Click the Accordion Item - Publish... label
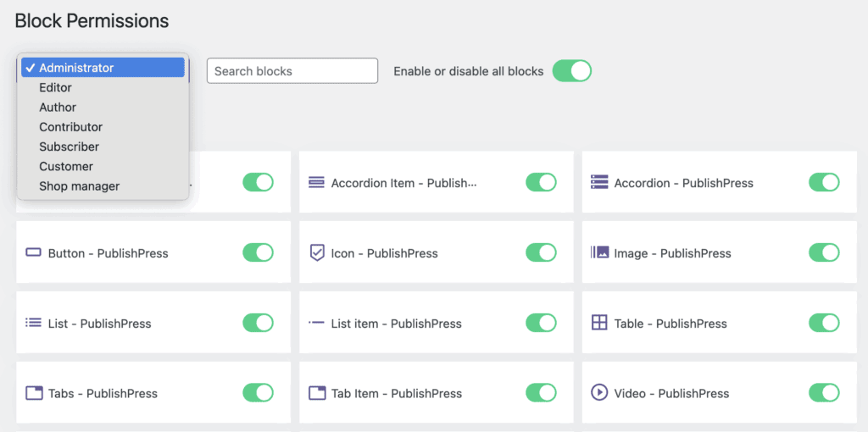Image resolution: width=868 pixels, height=432 pixels. (x=403, y=183)
